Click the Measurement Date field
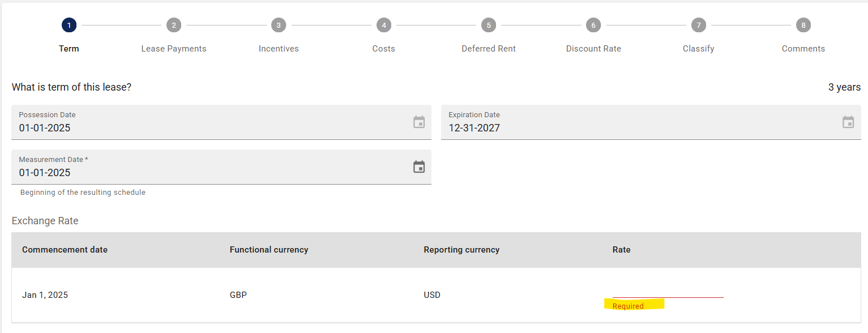 221,167
